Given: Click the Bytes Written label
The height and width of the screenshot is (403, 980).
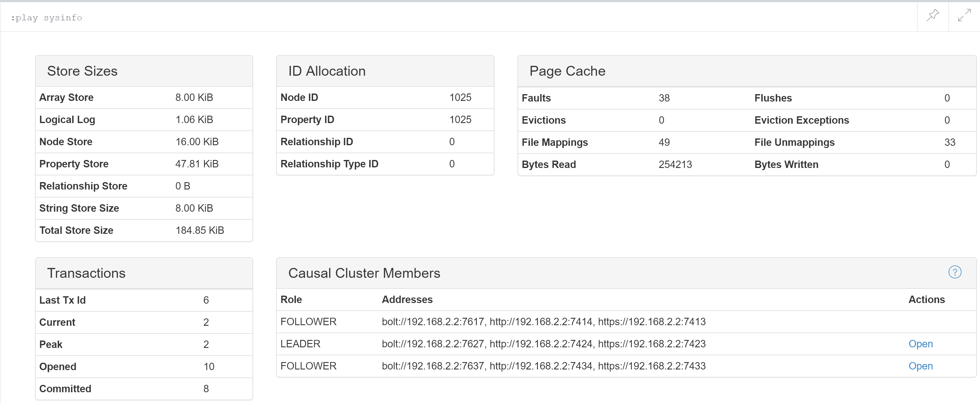Looking at the screenshot, I should click(x=786, y=164).
